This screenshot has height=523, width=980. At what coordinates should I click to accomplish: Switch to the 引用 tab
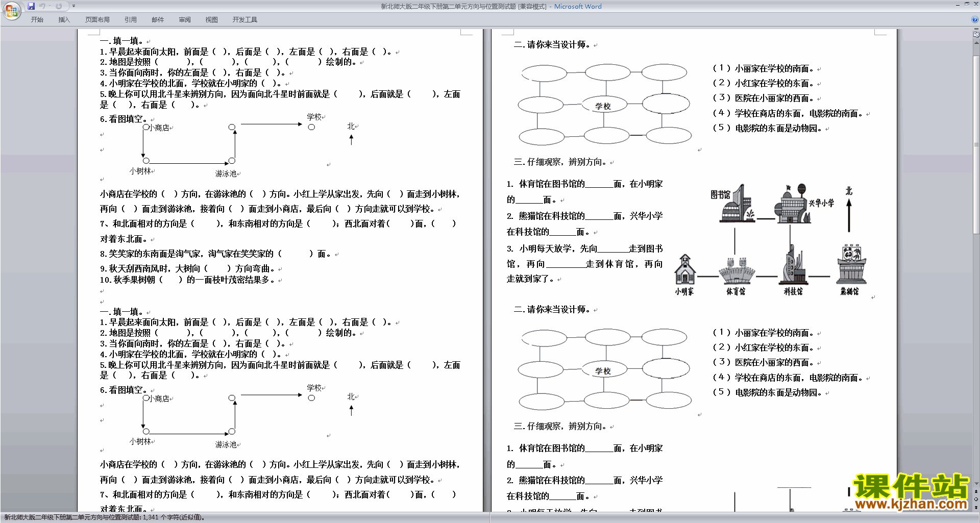point(131,20)
